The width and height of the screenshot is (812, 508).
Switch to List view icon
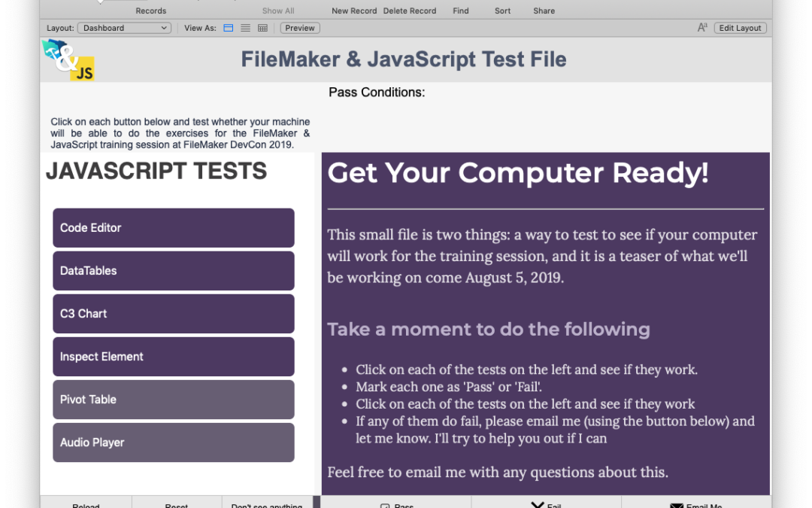click(245, 28)
